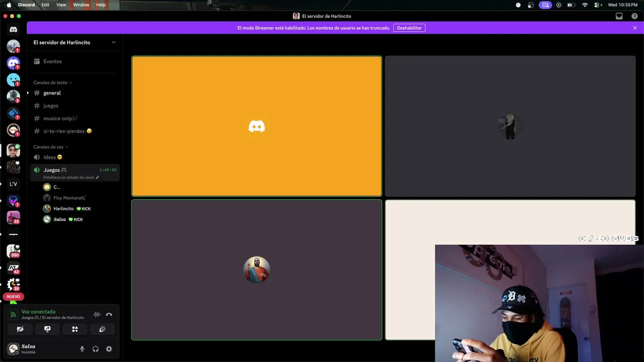Screen dimensions: 644x362
Task: Open server icon with 42 badge
Action: [13, 267]
